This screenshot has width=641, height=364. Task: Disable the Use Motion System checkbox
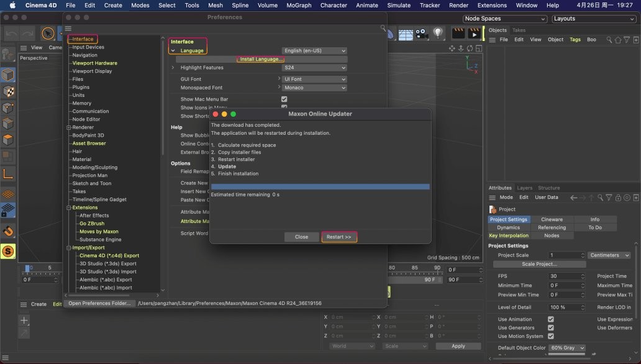tap(550, 336)
